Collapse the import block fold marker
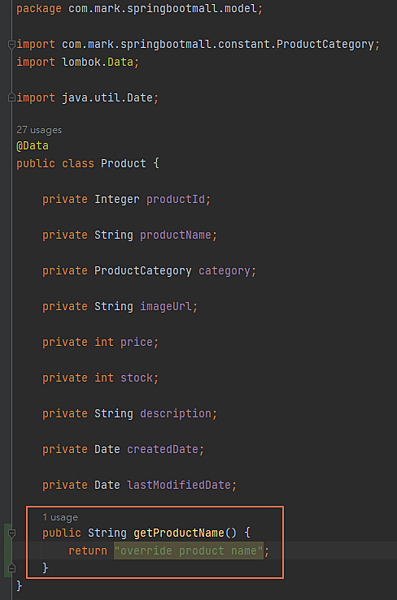 click(x=11, y=44)
